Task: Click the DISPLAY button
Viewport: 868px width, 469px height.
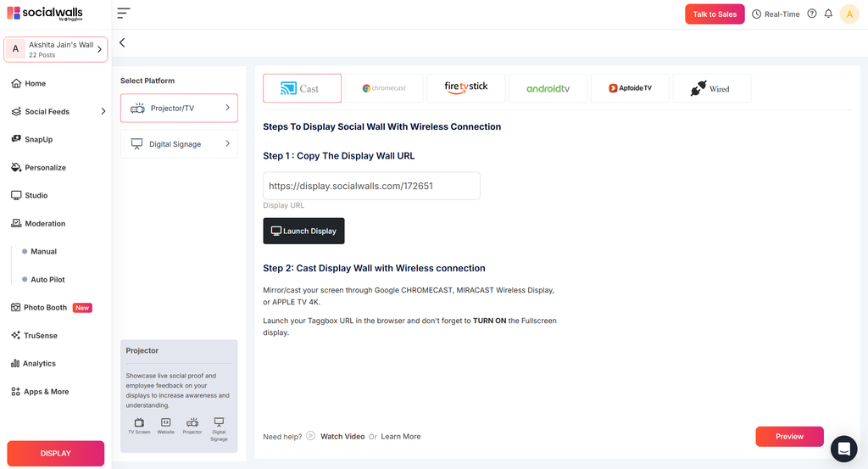Action: (55, 454)
